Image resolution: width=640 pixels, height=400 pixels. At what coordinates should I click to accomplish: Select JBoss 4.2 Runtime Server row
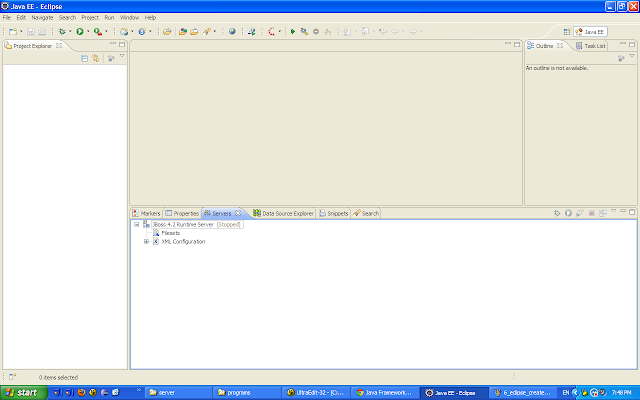click(x=197, y=224)
